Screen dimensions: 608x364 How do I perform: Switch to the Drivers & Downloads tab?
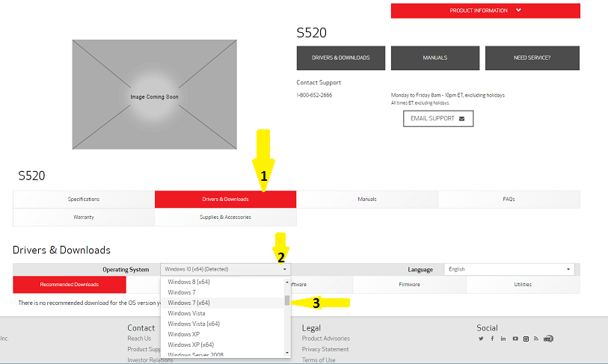[x=225, y=199]
